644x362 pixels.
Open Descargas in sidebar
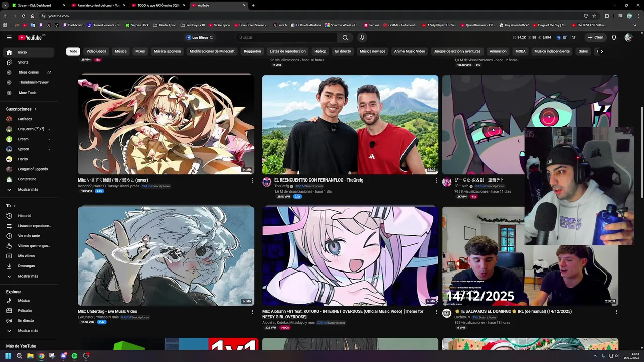click(28, 266)
